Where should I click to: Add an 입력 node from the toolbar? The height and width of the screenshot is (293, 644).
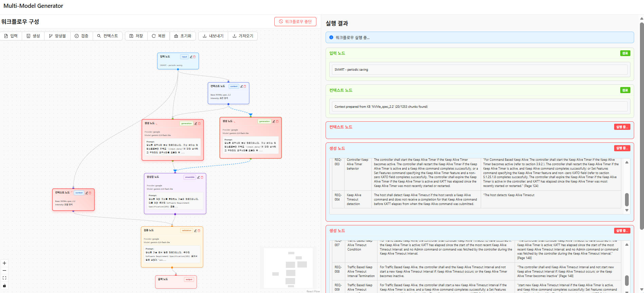point(11,36)
